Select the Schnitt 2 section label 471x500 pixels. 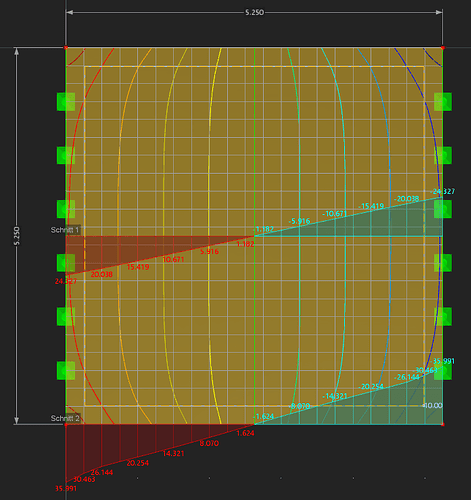click(x=65, y=418)
